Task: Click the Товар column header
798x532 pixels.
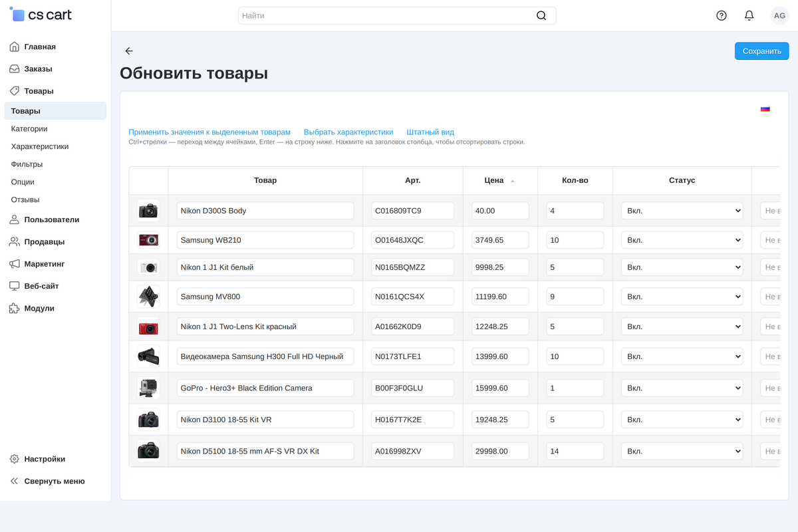Action: click(265, 180)
